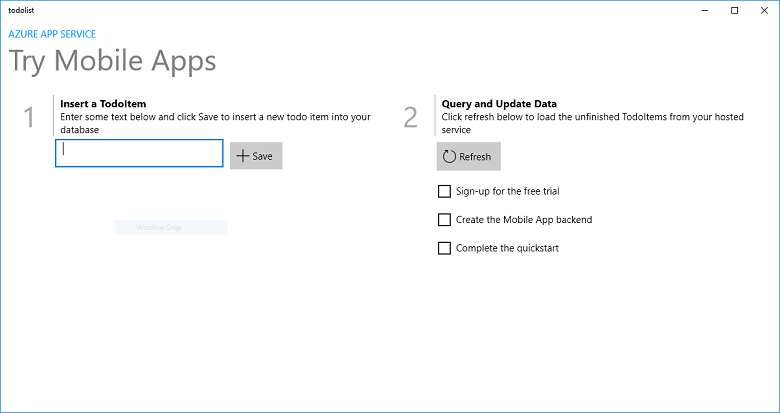Maximize the todolist window
The image size is (780, 413).
[734, 10]
